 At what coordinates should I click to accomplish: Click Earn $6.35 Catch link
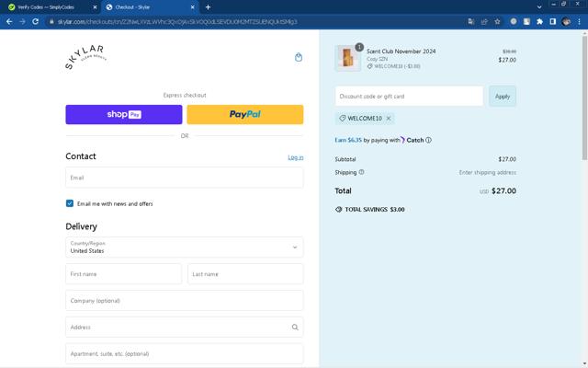pos(348,140)
